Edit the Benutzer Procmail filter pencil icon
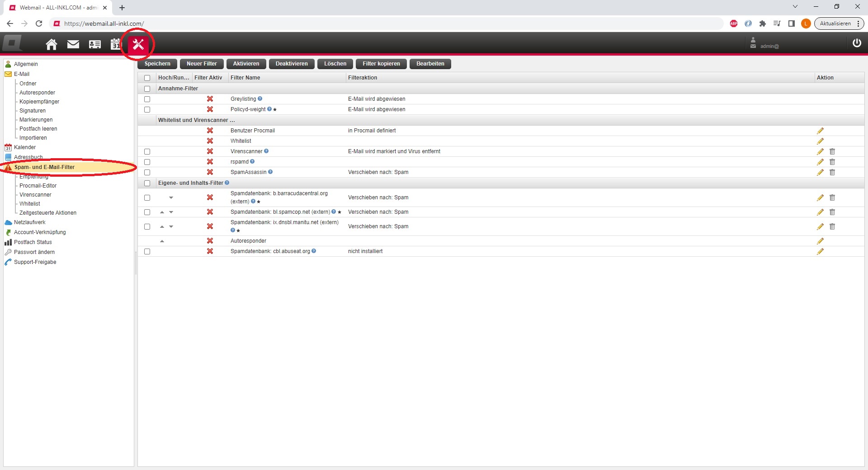868x470 pixels. (x=820, y=131)
